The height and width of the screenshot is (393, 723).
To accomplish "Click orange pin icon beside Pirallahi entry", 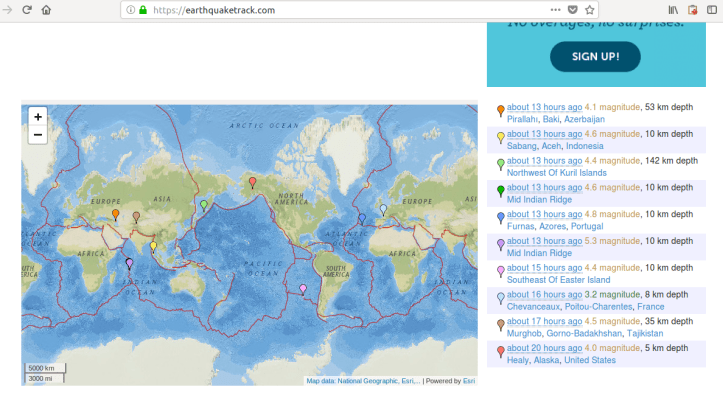I will (501, 111).
